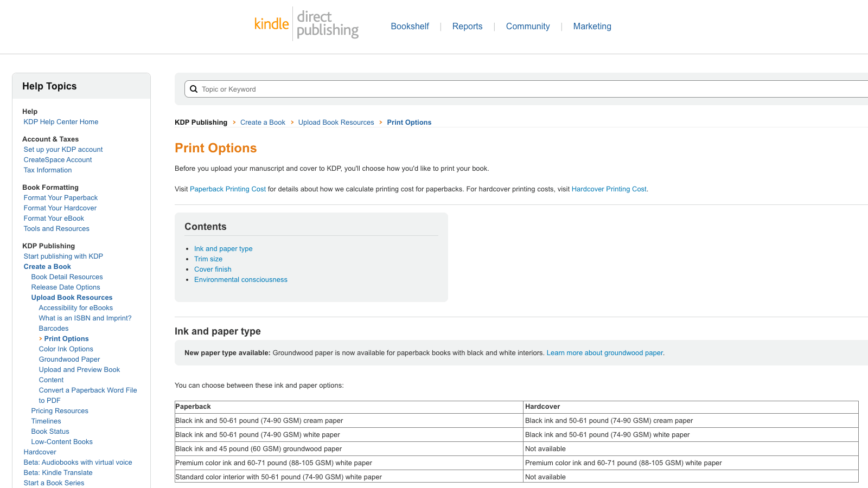This screenshot has width=868, height=488.
Task: Click Standard color interior table cell
Action: point(349,477)
